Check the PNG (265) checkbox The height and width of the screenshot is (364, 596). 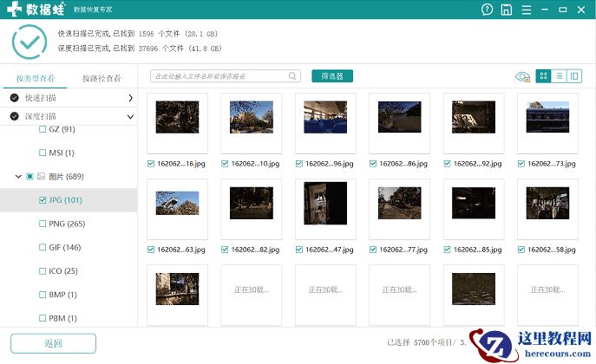(x=43, y=224)
